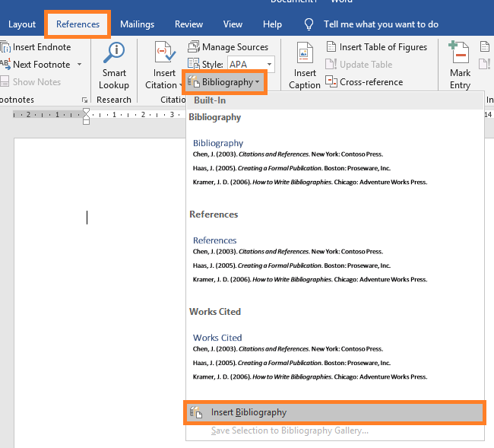Click the Research group label
The image size is (494, 448).
point(114,100)
